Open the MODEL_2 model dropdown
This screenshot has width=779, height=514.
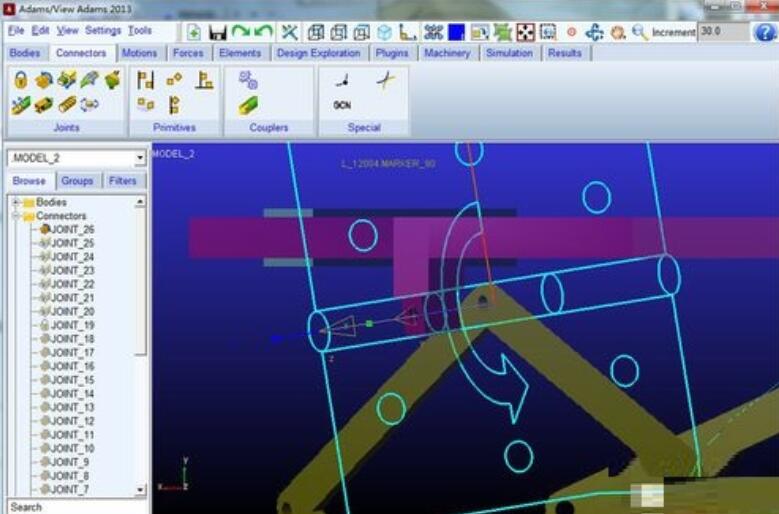point(140,158)
